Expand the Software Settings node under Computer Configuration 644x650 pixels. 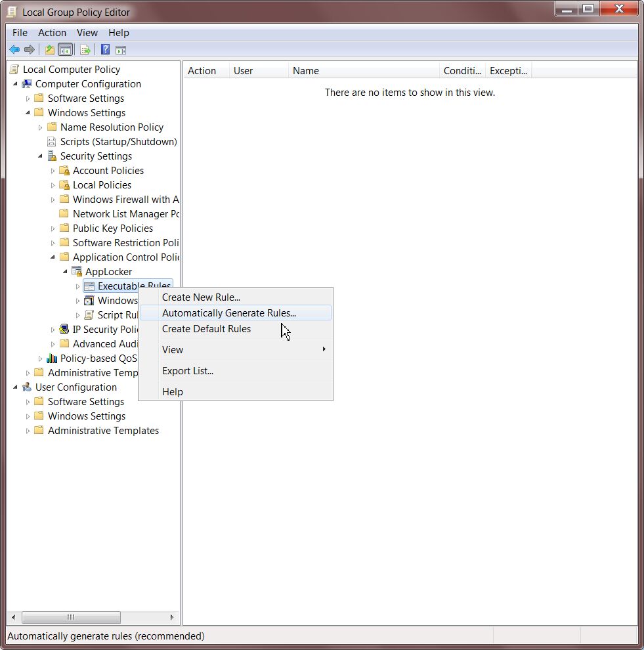point(28,98)
